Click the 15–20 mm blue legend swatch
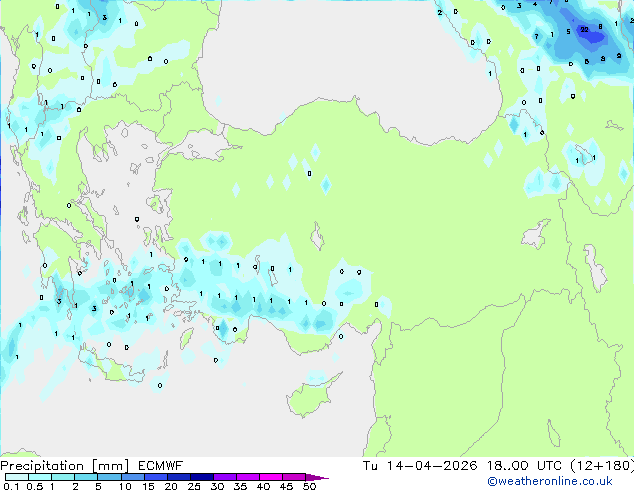 (155, 477)
